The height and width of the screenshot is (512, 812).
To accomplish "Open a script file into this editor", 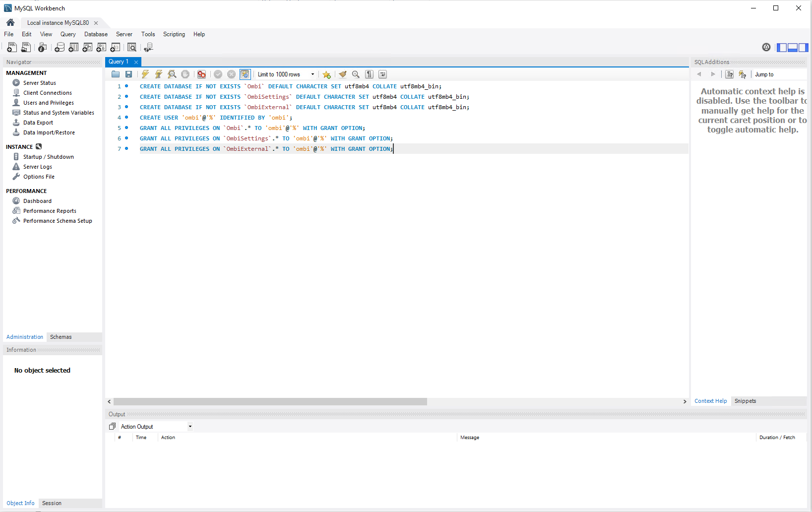I will pyautogui.click(x=116, y=74).
